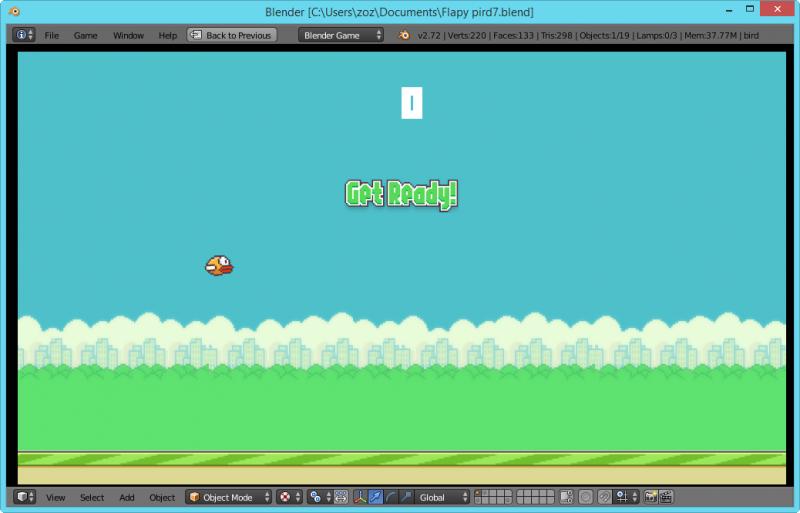Open the 3D View editor type selector
Viewport: 800px width, 513px height.
coord(24,497)
